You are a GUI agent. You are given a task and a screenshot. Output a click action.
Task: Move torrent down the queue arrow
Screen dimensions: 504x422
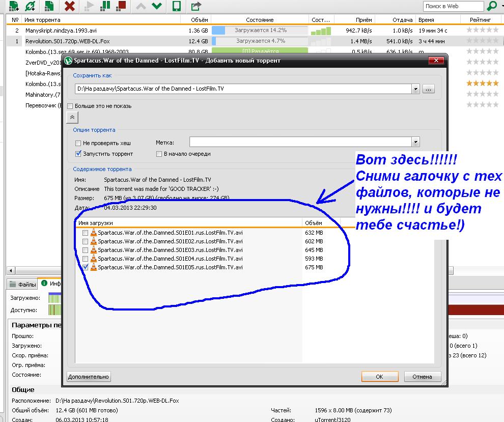tap(157, 6)
